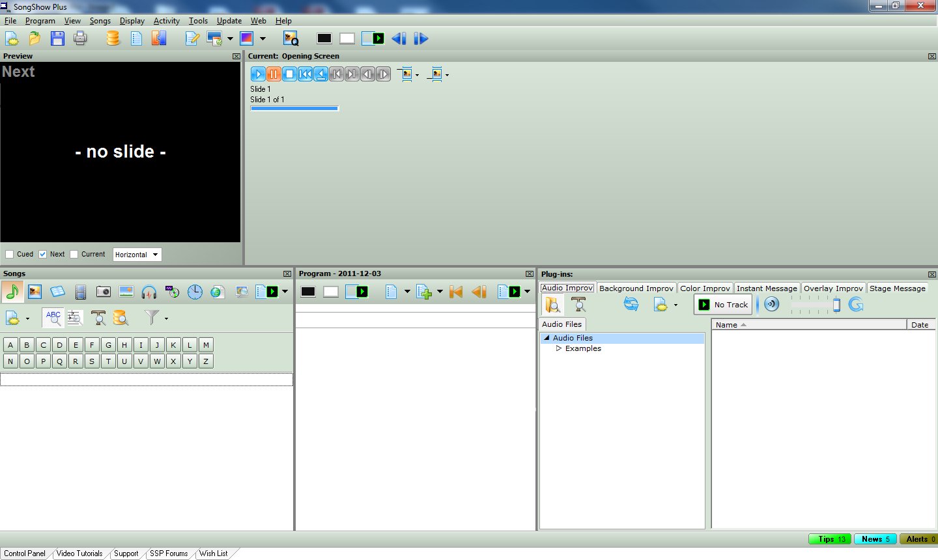Filter songs by letter S

(92, 361)
